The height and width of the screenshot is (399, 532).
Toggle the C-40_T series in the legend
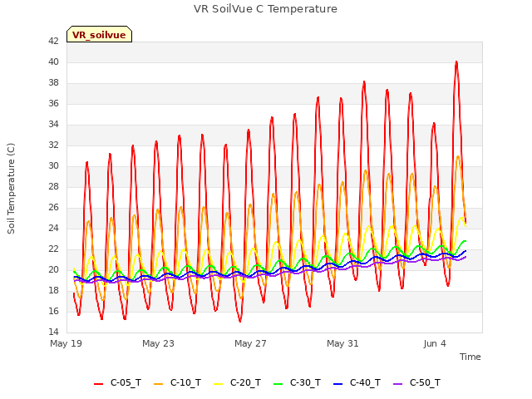(x=357, y=382)
